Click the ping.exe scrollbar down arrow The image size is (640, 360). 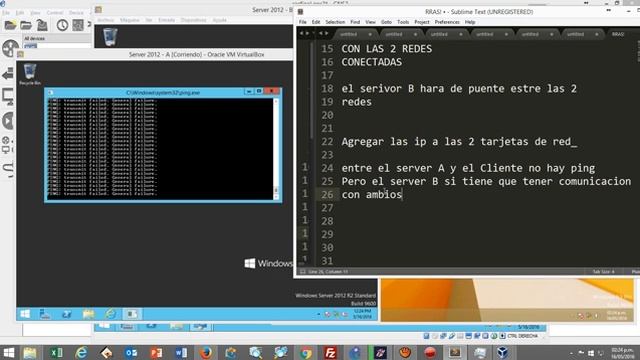pos(276,197)
